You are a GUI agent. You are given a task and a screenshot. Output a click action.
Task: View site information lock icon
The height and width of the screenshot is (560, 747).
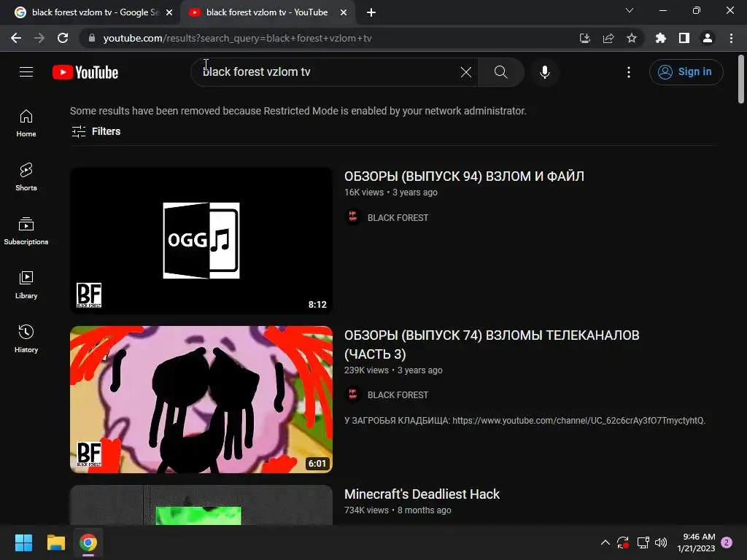(x=92, y=38)
